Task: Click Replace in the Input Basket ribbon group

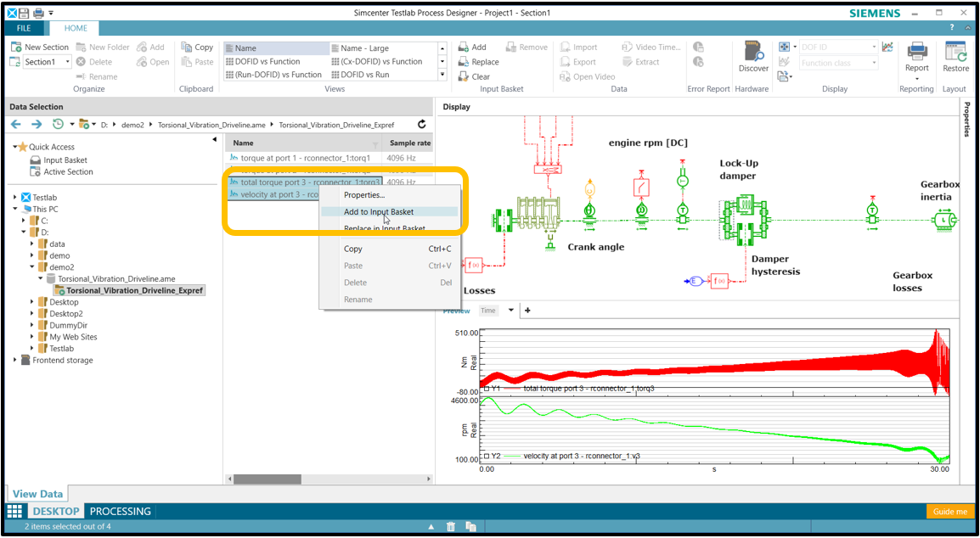Action: pyautogui.click(x=478, y=62)
